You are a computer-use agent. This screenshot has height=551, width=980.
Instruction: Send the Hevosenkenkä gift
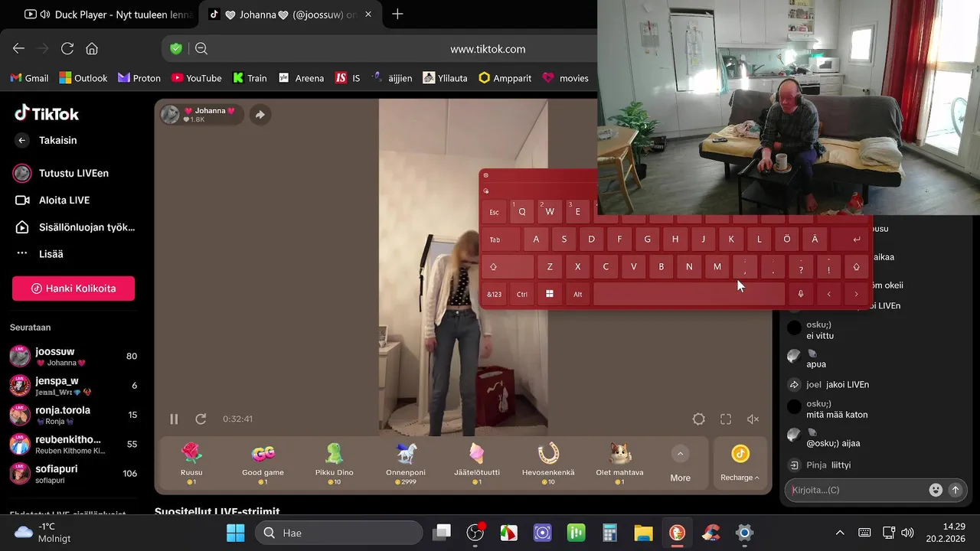[548, 464]
